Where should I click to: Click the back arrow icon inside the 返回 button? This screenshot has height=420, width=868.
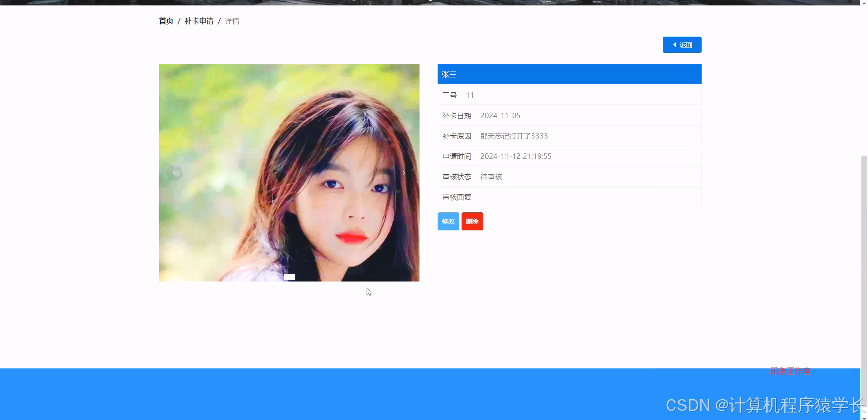(x=675, y=45)
